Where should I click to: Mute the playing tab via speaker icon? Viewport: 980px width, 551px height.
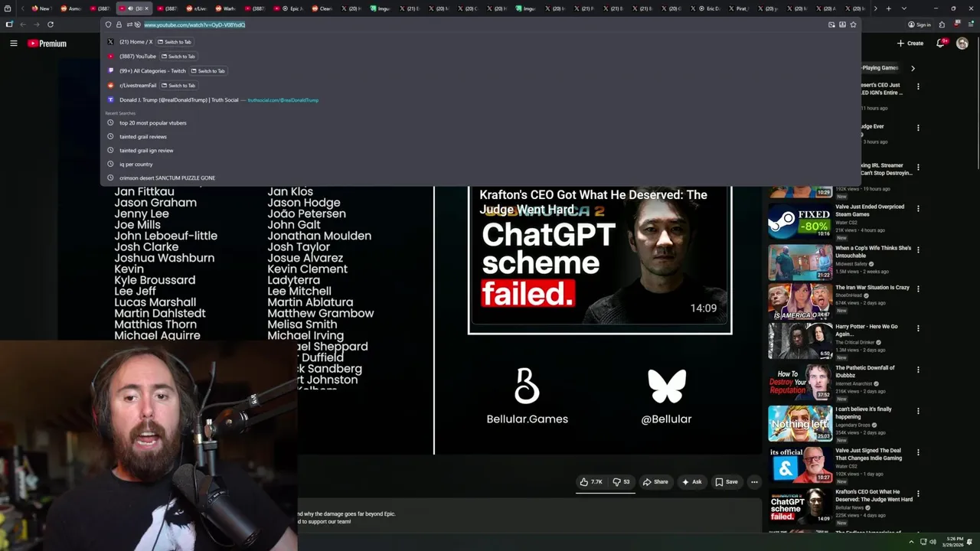pos(129,8)
